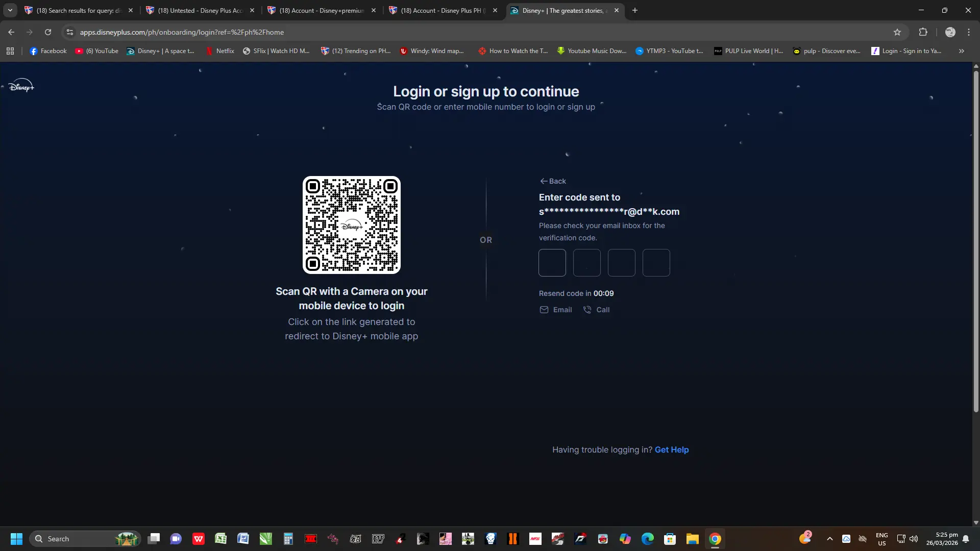This screenshot has height=551, width=980.
Task: Open the Windy Wind map bookmark
Action: 432,51
